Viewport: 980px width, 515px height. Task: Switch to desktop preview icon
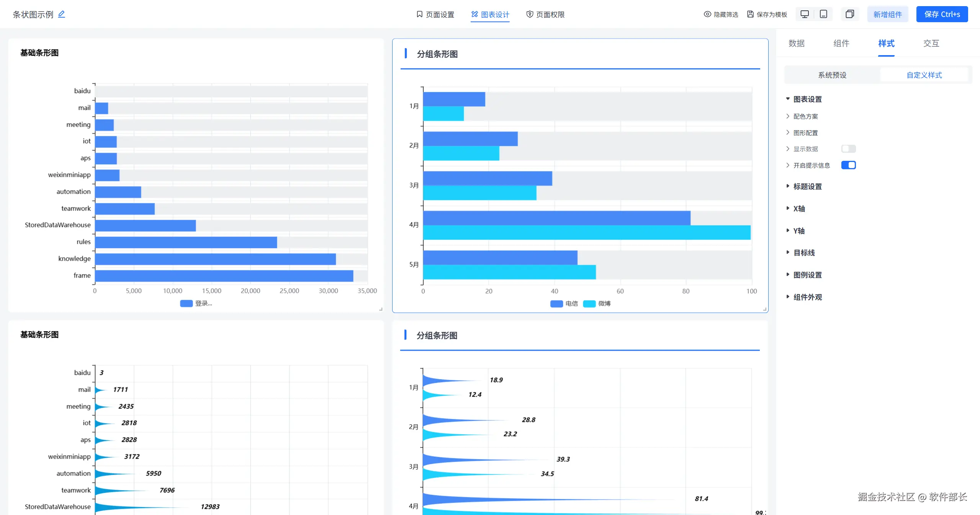[805, 14]
